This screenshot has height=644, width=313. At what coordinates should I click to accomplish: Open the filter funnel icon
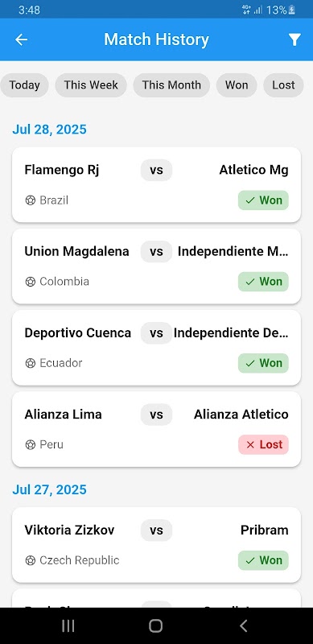point(294,39)
